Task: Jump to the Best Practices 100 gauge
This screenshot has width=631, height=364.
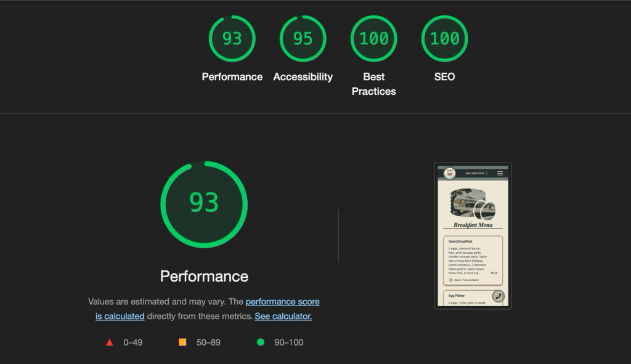Action: pyautogui.click(x=373, y=39)
